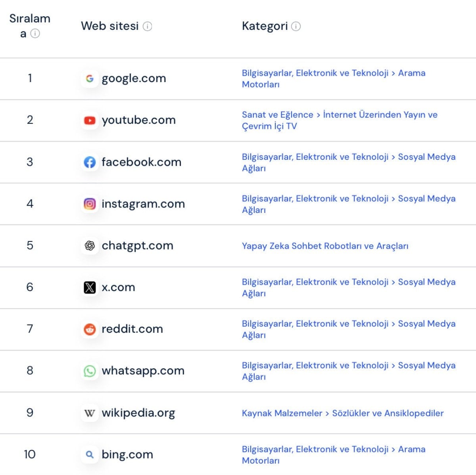Click the Wikipedia 'W' icon
Screen dimensions: 476x475
click(x=90, y=413)
